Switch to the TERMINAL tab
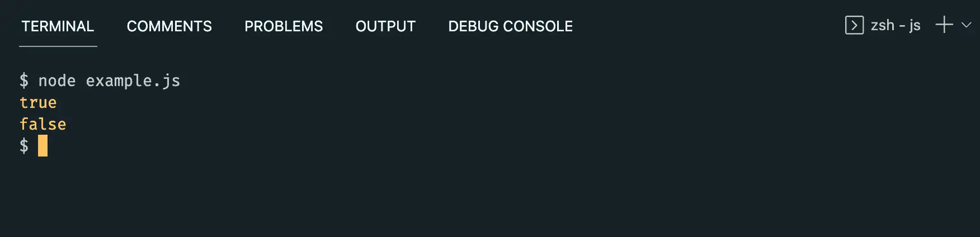Image resolution: width=980 pixels, height=237 pixels. (58, 26)
